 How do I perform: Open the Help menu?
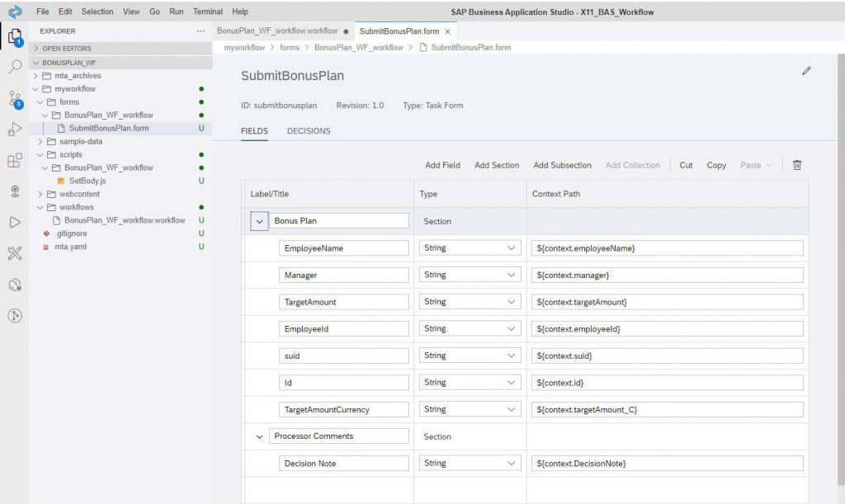pyautogui.click(x=240, y=12)
